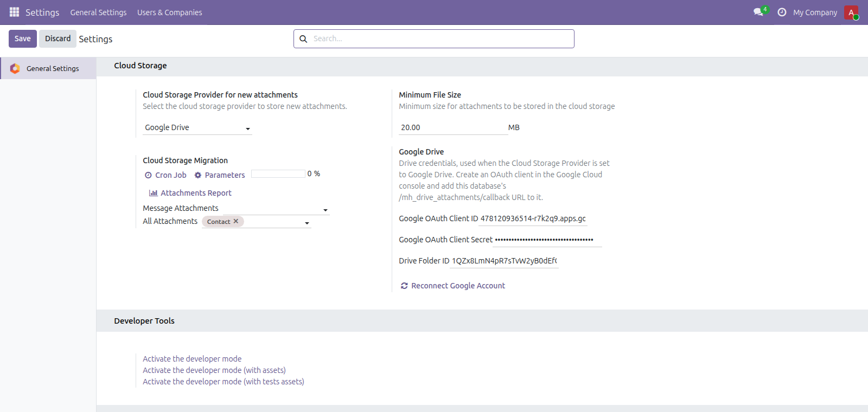This screenshot has height=412, width=868.
Task: Click the Contact tag label
Action: click(219, 222)
